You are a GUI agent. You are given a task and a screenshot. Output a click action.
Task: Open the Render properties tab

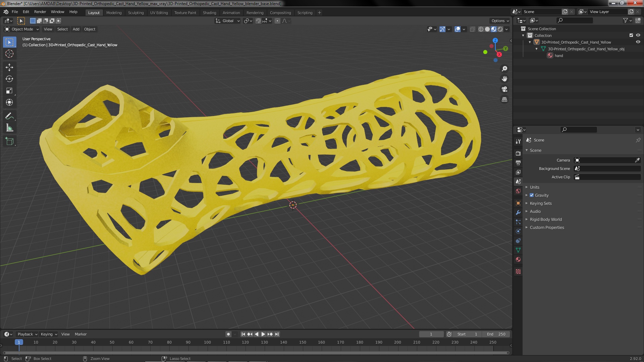[518, 153]
